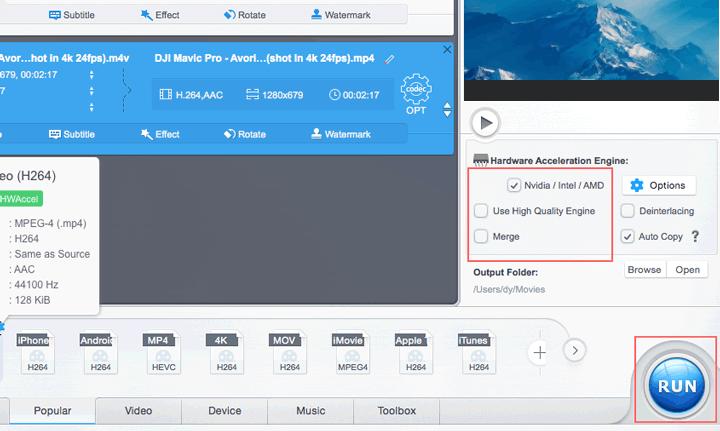Switch to the Popular tab
Viewport: 720px width, 431px height.
coord(52,411)
